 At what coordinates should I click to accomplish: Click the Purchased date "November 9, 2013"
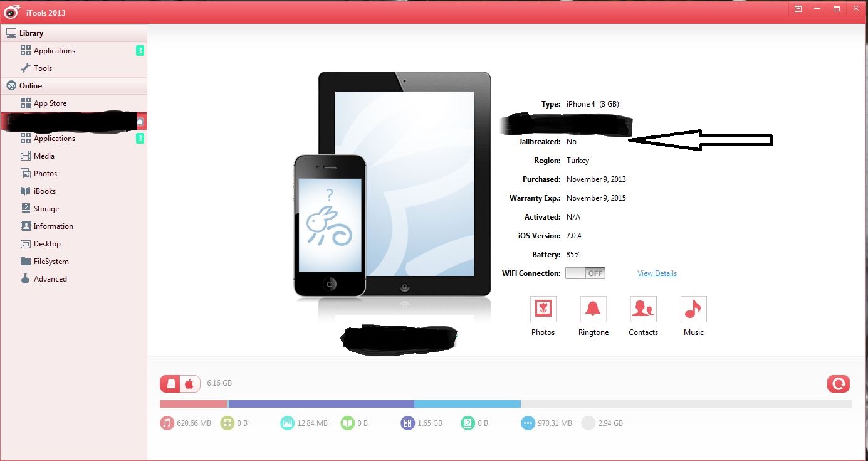click(596, 179)
